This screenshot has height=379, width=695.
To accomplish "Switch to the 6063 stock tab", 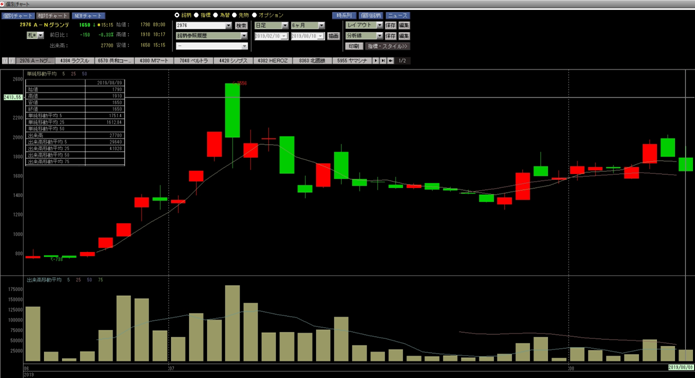I will pos(312,61).
